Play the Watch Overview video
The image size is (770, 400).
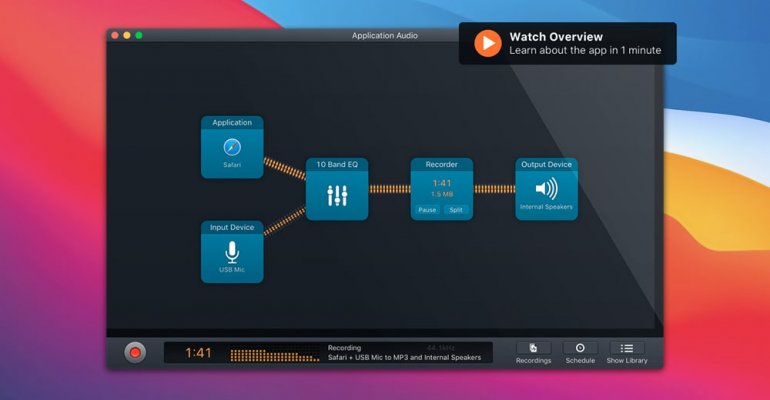click(488, 43)
